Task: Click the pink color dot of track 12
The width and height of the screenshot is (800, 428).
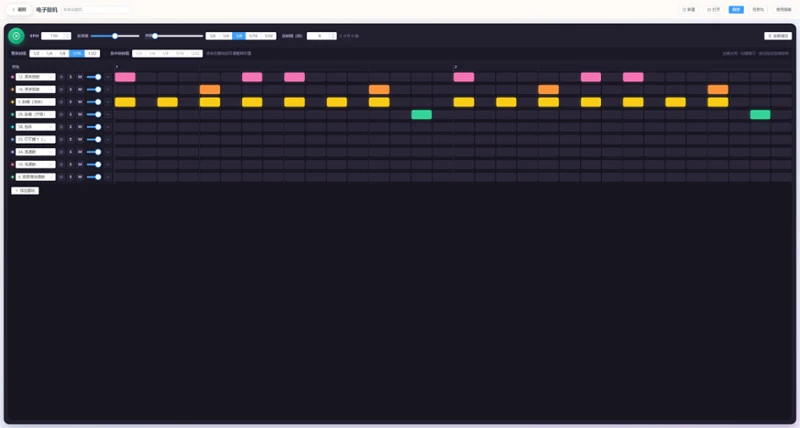Action: [13, 77]
